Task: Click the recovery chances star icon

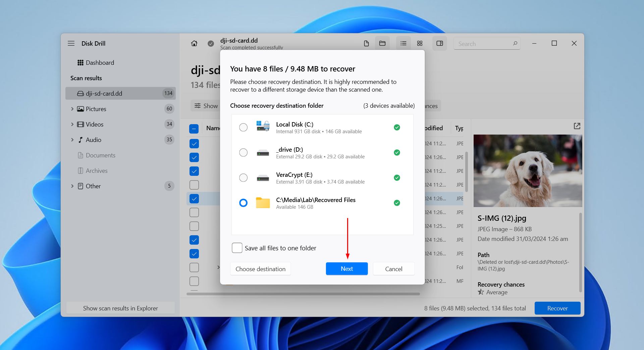Action: point(481,292)
